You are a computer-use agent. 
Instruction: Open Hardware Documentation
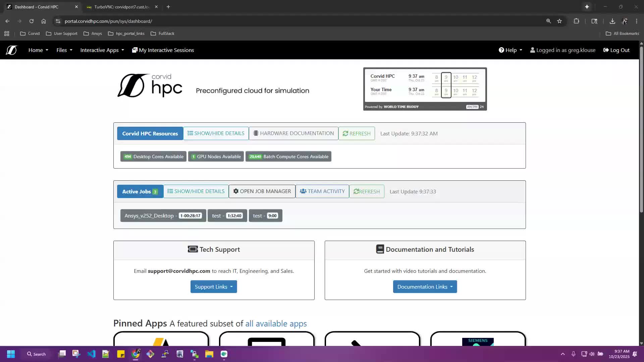click(x=293, y=133)
